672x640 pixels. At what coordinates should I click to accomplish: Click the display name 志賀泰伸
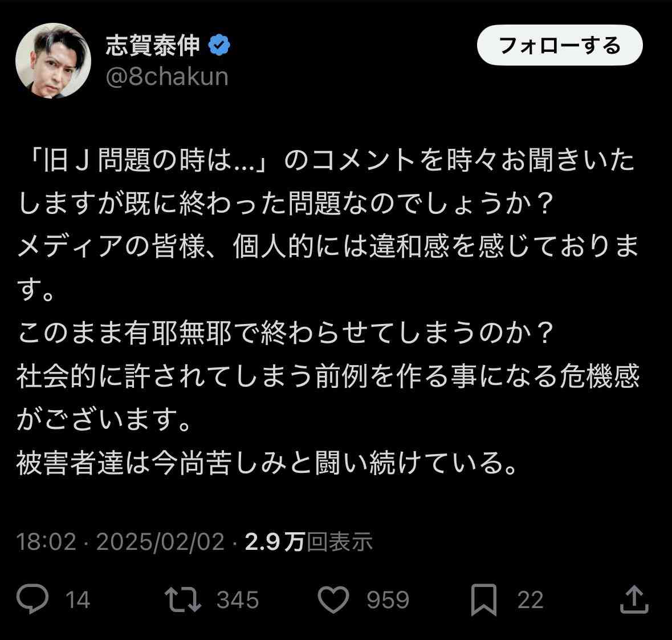click(153, 46)
